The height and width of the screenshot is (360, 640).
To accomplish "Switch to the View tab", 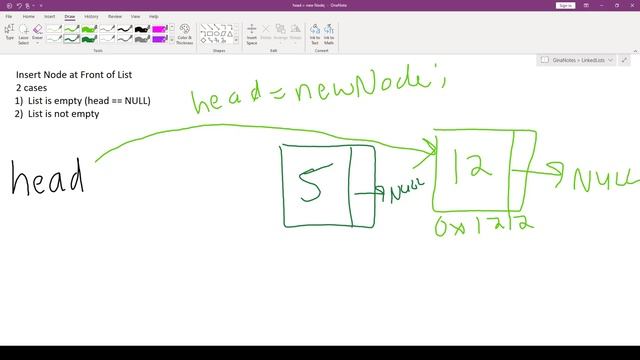I will (x=135, y=16).
